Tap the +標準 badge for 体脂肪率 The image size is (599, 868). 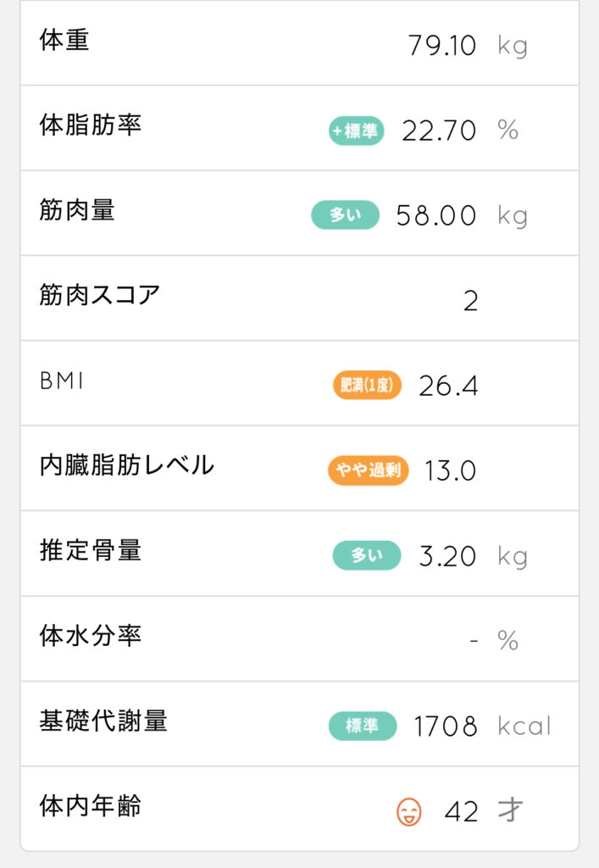pos(356,131)
